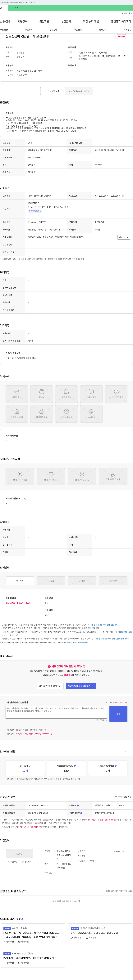Click the 고용24 logo
Viewport: 133px width, 980px height.
click(5, 21)
